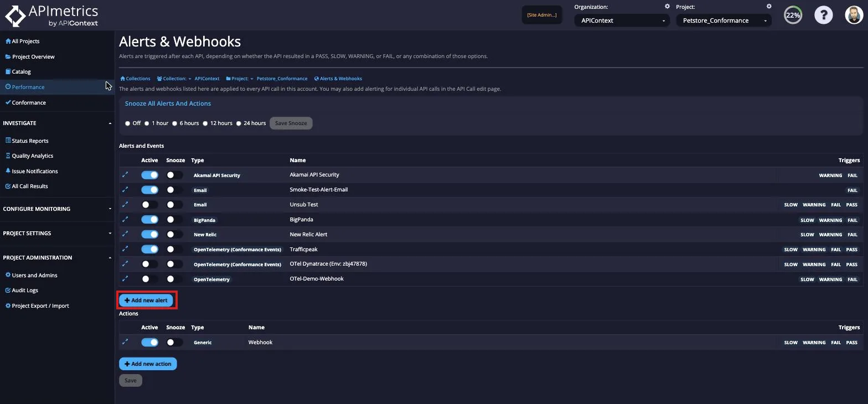Open the help question mark icon
Screen dimensions: 868x404
pyautogui.click(x=823, y=15)
